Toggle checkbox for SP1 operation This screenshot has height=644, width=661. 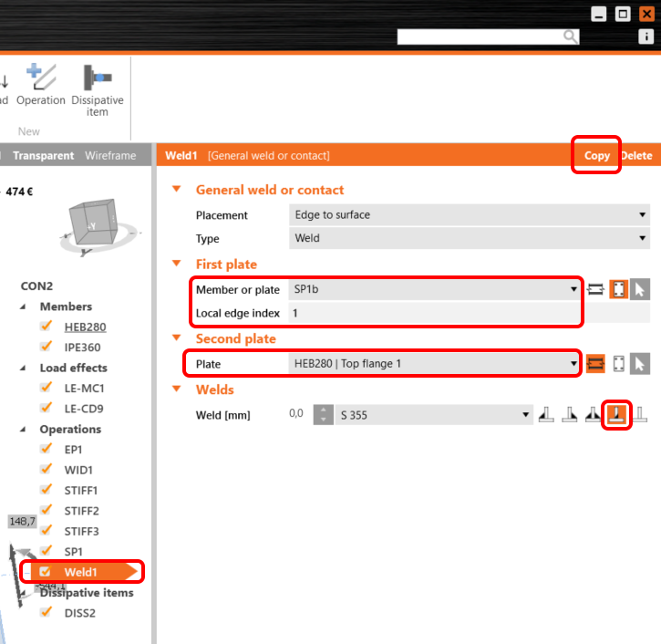(x=46, y=550)
